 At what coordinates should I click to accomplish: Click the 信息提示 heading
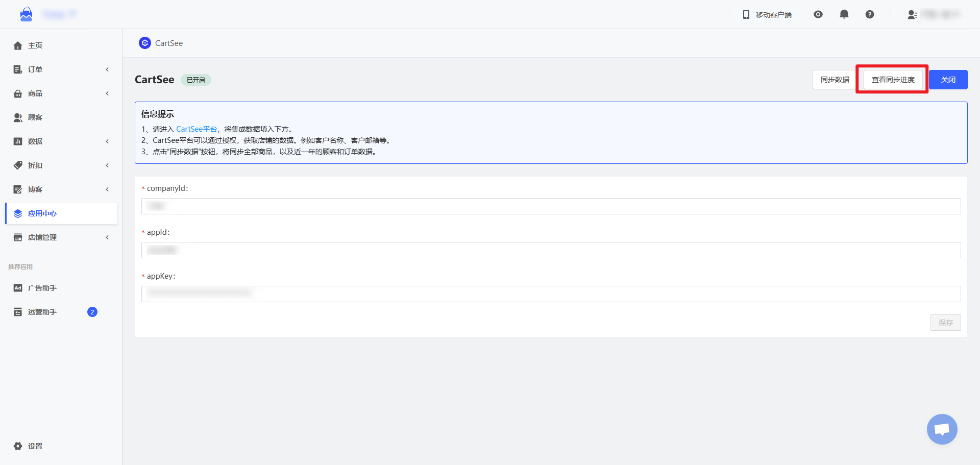coord(158,114)
